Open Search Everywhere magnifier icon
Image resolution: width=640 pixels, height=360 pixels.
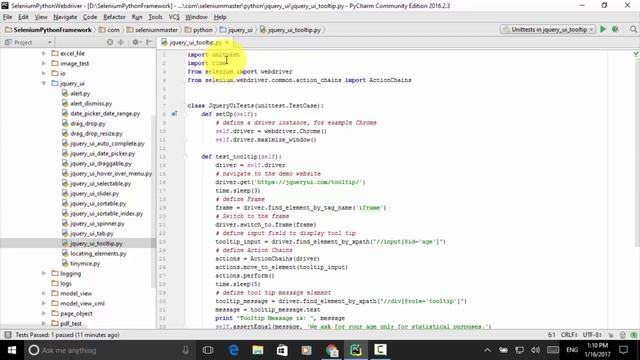point(633,29)
